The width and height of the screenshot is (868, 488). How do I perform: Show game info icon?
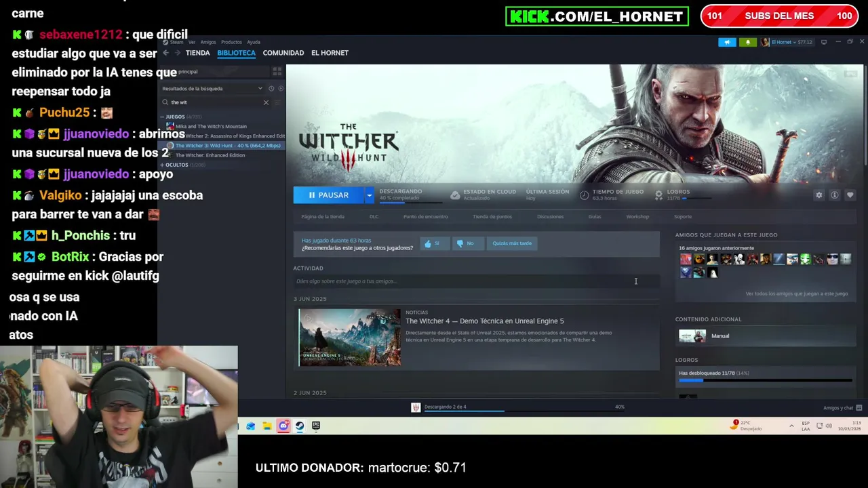[x=835, y=195]
